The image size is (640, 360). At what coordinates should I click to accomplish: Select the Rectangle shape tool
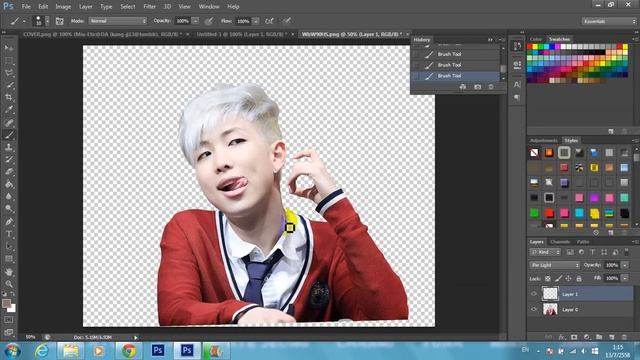[9, 259]
